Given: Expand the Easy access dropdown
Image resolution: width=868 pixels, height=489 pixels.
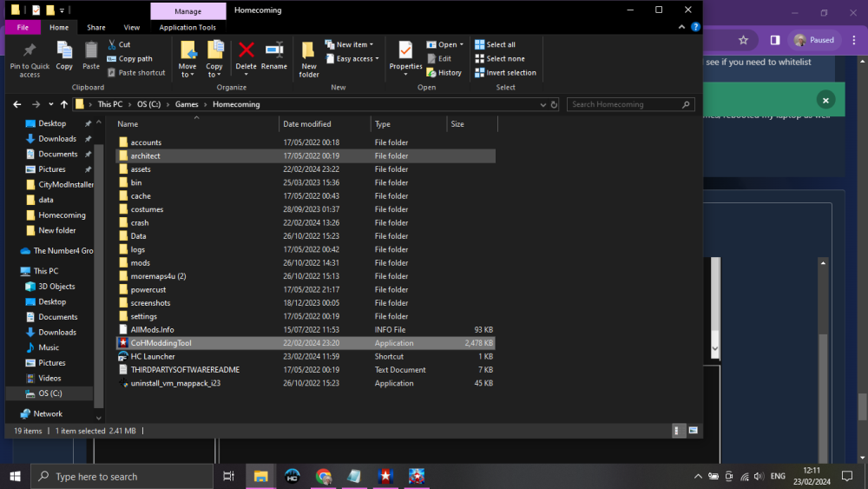Looking at the screenshot, I should (x=357, y=59).
